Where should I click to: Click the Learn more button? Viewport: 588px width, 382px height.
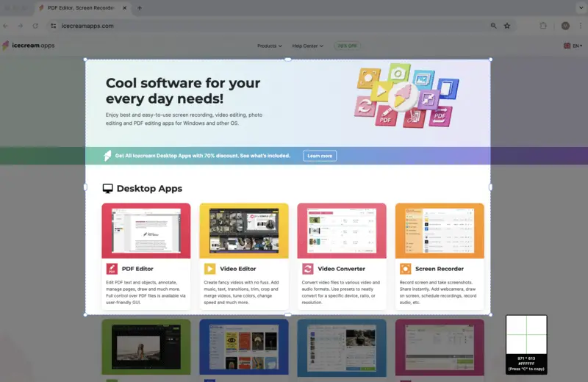click(x=320, y=156)
